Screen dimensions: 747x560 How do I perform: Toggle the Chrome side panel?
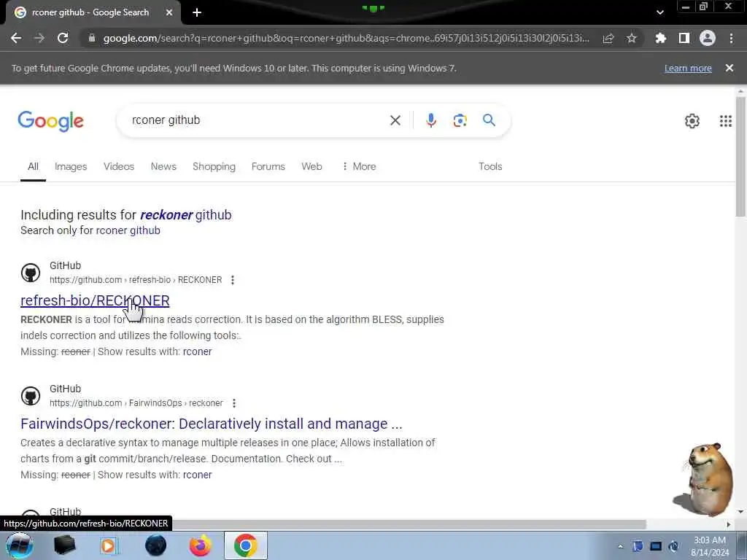[x=684, y=38]
